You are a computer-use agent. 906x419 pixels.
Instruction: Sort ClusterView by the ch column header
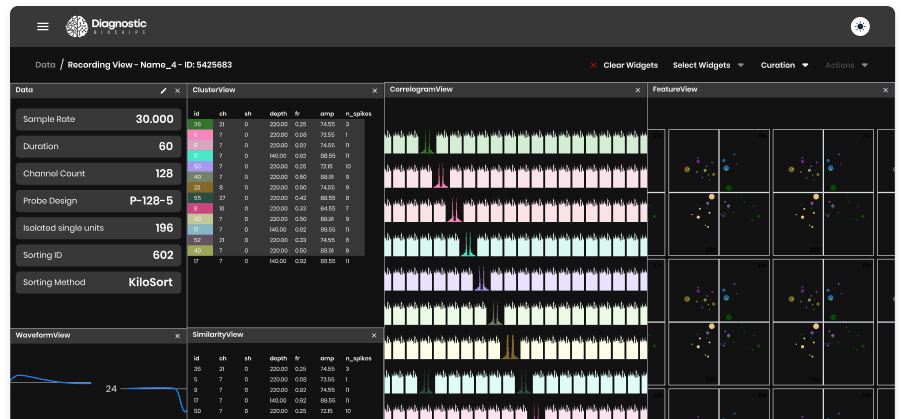222,114
